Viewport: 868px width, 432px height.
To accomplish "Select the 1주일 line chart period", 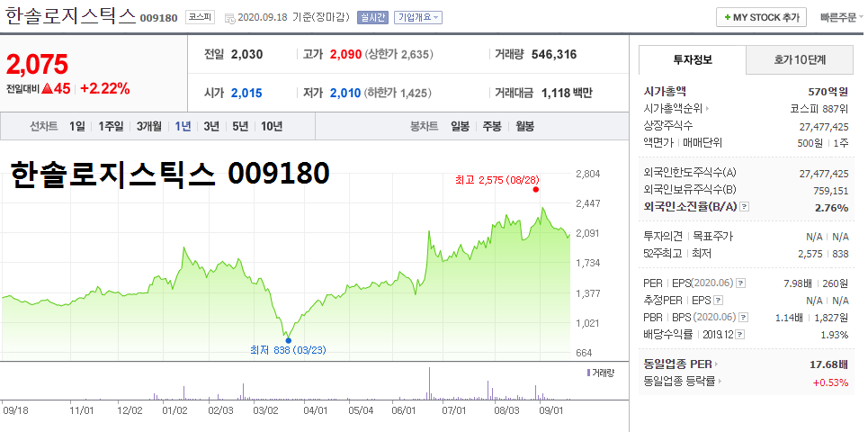I will (111, 126).
